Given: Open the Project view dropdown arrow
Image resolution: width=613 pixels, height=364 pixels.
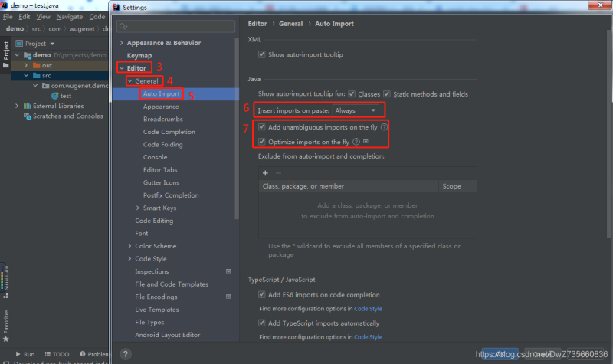Looking at the screenshot, I should [x=52, y=44].
